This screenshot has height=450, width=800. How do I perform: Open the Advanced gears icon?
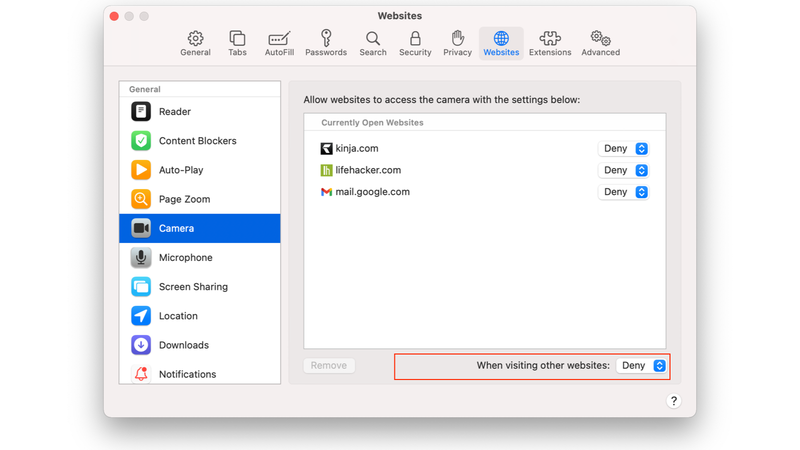coord(601,38)
